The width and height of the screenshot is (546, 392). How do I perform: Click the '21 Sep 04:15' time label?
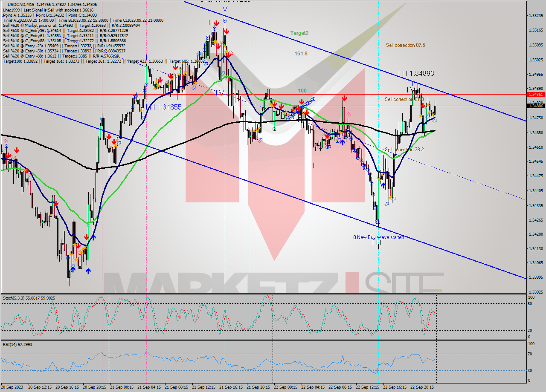(x=149, y=387)
